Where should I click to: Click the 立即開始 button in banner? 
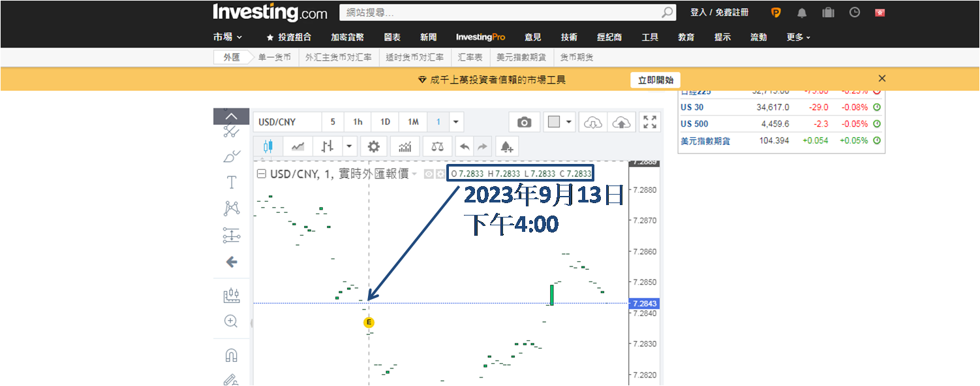(x=655, y=80)
